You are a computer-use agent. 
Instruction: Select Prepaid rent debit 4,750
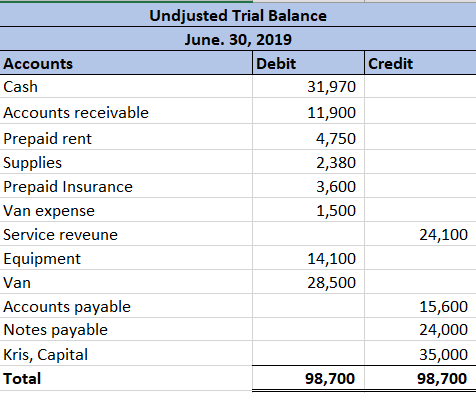308,137
